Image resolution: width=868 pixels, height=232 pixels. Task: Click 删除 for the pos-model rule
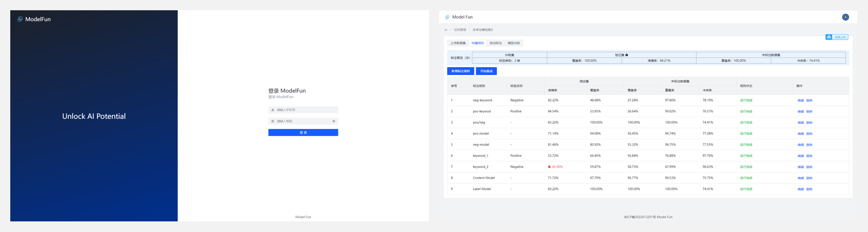coord(809,134)
